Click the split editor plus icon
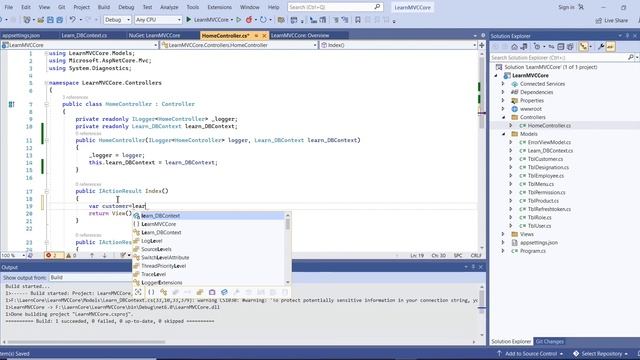Image resolution: width=640 pixels, height=360 pixels. click(x=482, y=45)
